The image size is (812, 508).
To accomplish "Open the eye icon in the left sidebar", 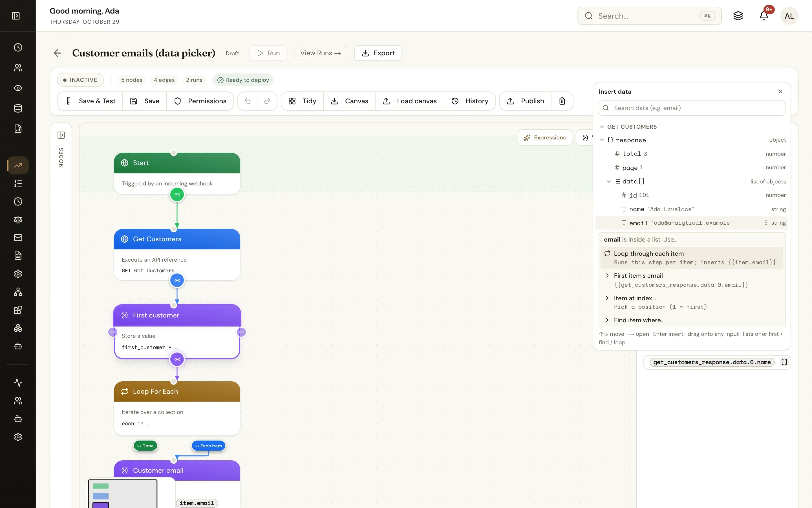I will 18,88.
